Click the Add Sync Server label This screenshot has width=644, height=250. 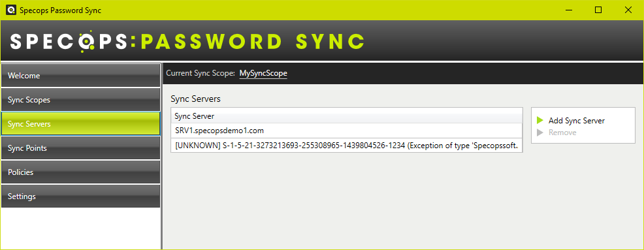click(577, 121)
